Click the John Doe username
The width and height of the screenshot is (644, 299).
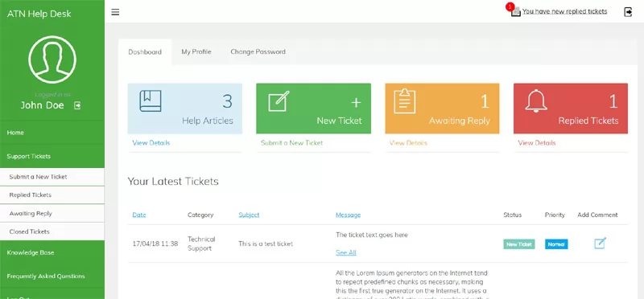pyautogui.click(x=43, y=105)
